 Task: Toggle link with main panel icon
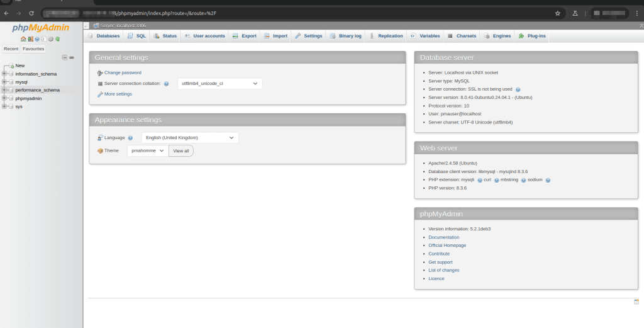coord(72,57)
